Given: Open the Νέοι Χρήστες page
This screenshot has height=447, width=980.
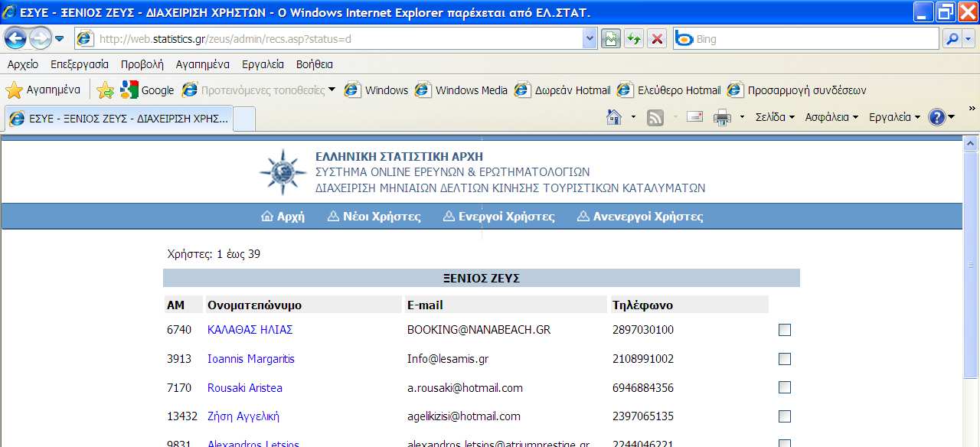Looking at the screenshot, I should click(374, 217).
